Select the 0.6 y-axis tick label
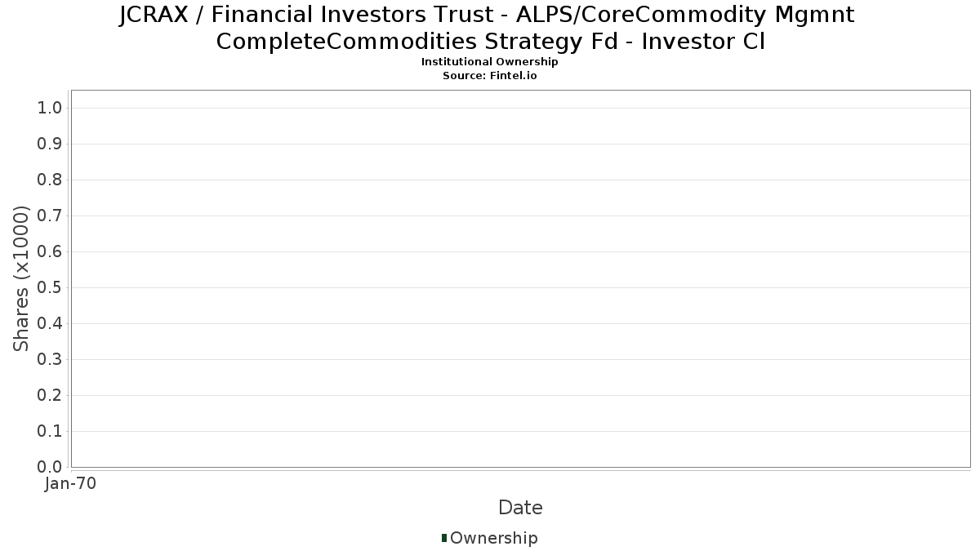980x551 pixels. click(50, 252)
